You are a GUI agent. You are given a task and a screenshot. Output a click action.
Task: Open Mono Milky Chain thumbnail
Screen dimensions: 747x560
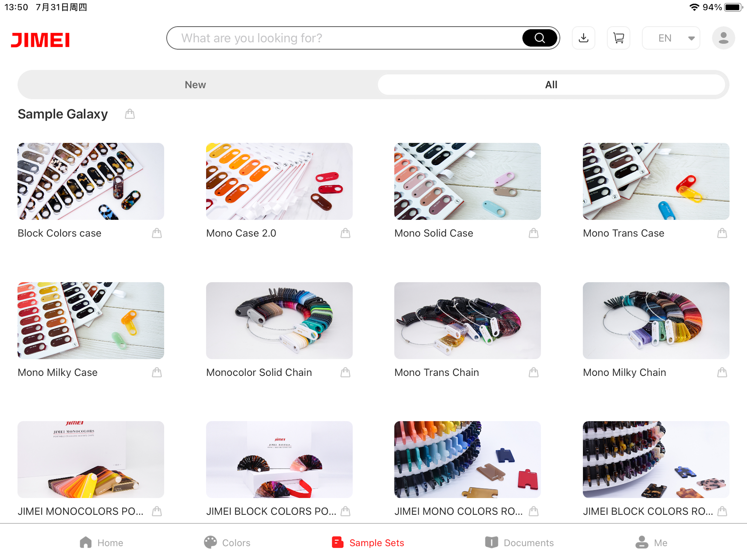656,320
